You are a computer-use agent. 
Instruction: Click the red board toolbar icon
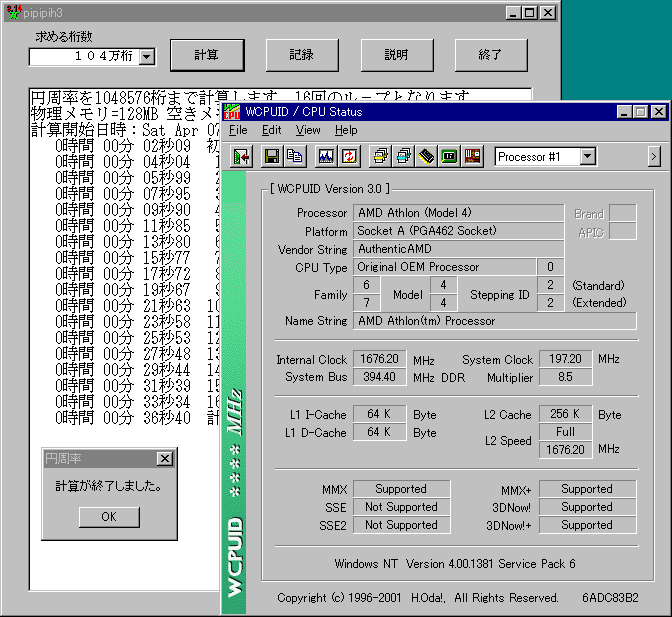[x=473, y=157]
